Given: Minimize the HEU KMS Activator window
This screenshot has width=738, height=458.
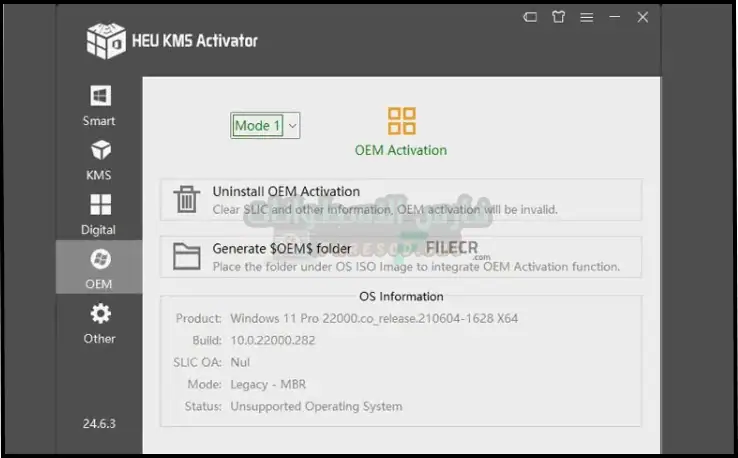Looking at the screenshot, I should click(615, 17).
